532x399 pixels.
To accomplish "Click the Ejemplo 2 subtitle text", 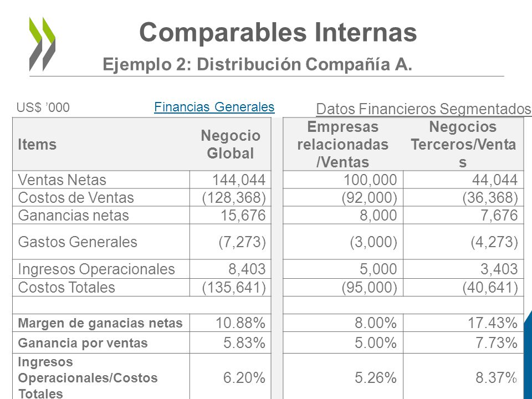I will coord(257,64).
